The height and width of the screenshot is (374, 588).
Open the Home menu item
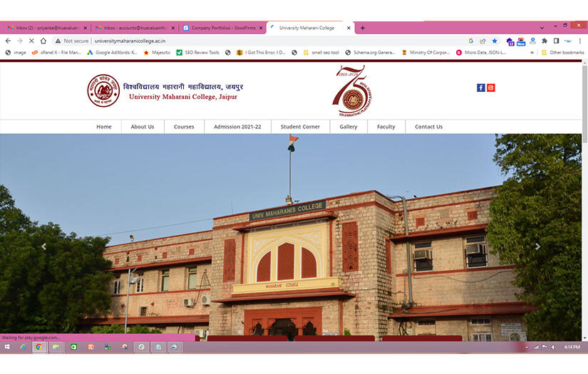[104, 127]
